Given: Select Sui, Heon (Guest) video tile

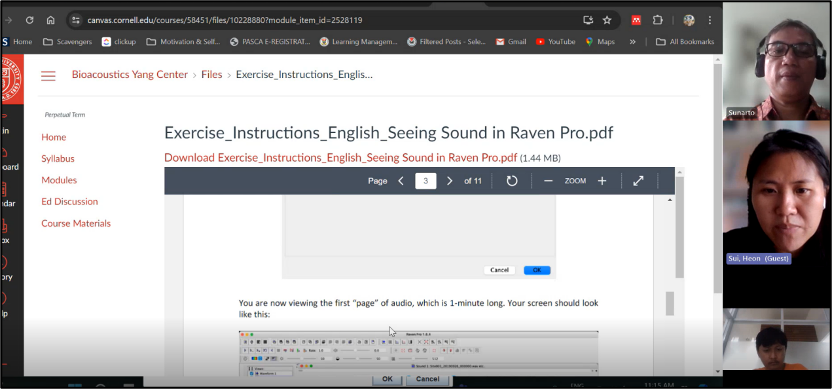Looking at the screenshot, I should [777, 214].
